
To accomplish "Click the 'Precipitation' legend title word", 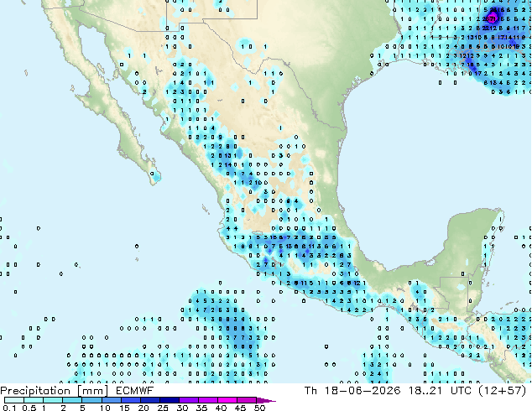I will coord(35,391).
